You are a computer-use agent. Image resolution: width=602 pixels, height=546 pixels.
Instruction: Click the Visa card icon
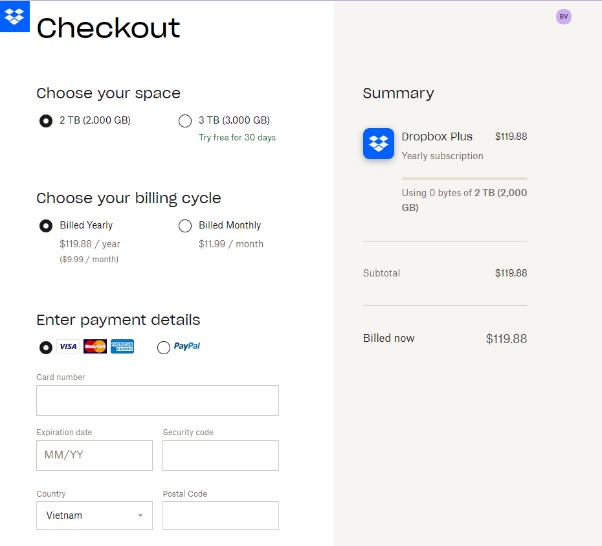pyautogui.click(x=68, y=346)
